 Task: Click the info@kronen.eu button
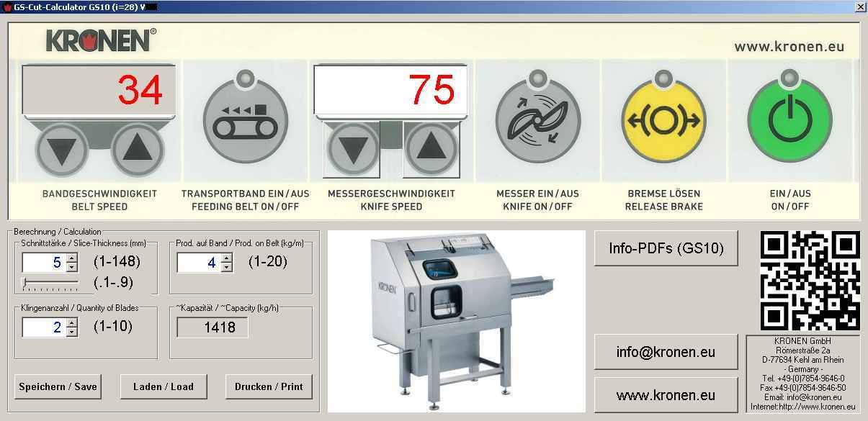[666, 352]
